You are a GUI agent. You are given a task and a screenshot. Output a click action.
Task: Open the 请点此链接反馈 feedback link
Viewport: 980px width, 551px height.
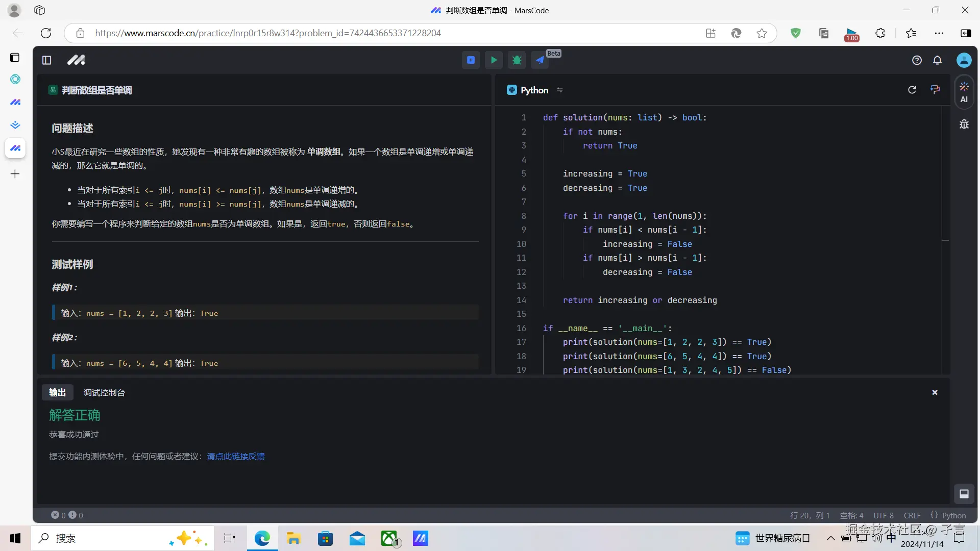pos(235,456)
